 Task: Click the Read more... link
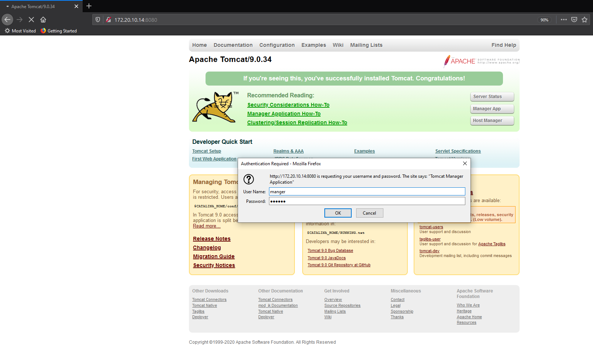(x=207, y=226)
